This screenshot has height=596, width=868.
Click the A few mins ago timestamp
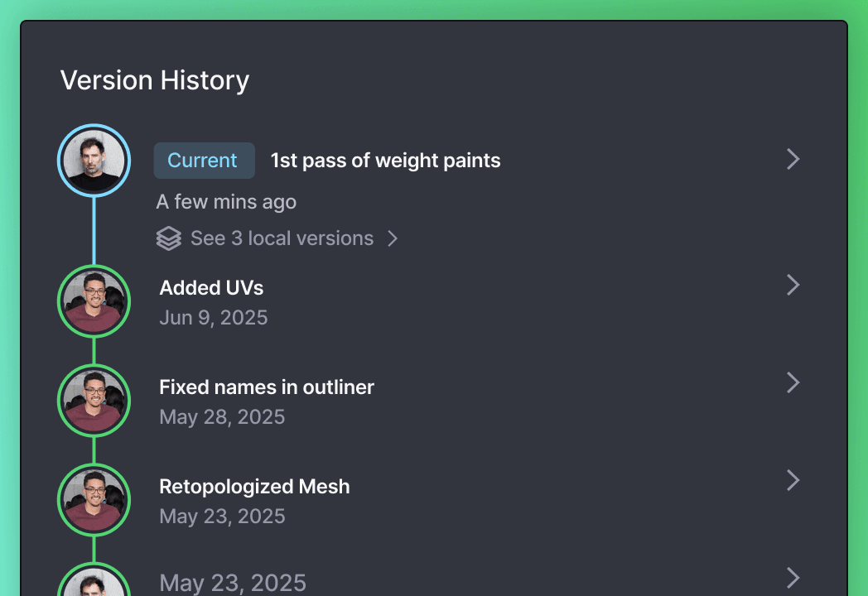point(226,201)
